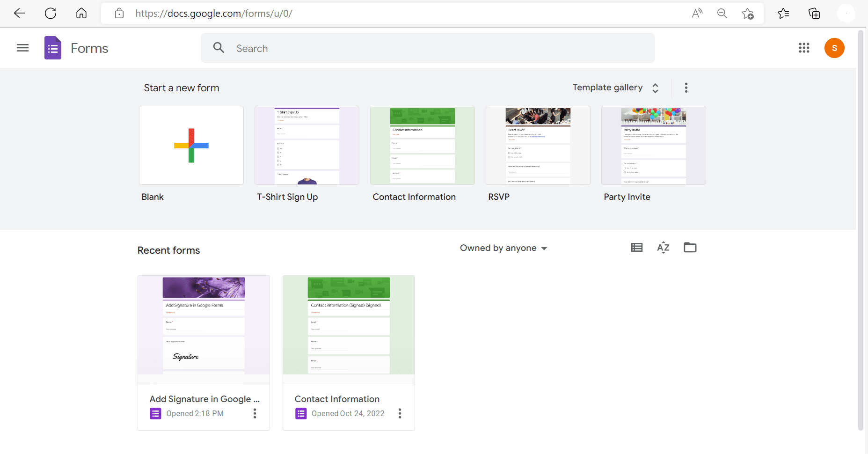Choose the T-Shirt Sign Up template
The image size is (868, 454).
(x=307, y=145)
